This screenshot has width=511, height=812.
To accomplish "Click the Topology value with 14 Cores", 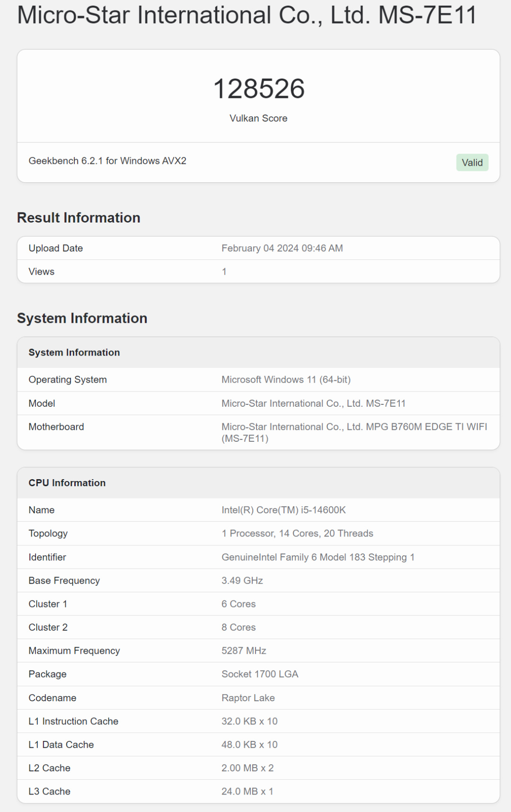I will click(x=297, y=534).
